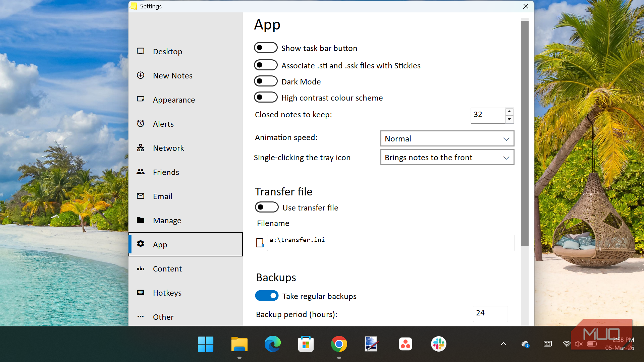Image resolution: width=644 pixels, height=362 pixels.
Task: Open Single-clicking the tray icon dropdown
Action: point(447,158)
